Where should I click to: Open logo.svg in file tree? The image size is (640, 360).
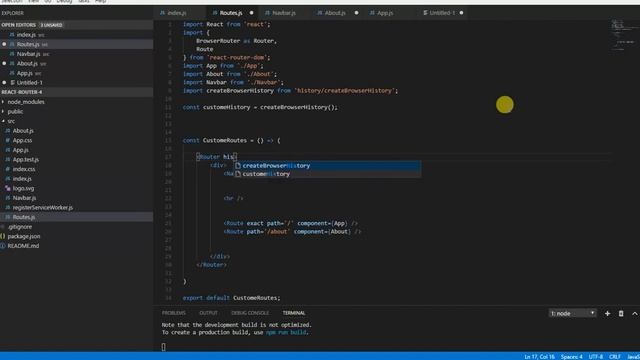[23, 188]
